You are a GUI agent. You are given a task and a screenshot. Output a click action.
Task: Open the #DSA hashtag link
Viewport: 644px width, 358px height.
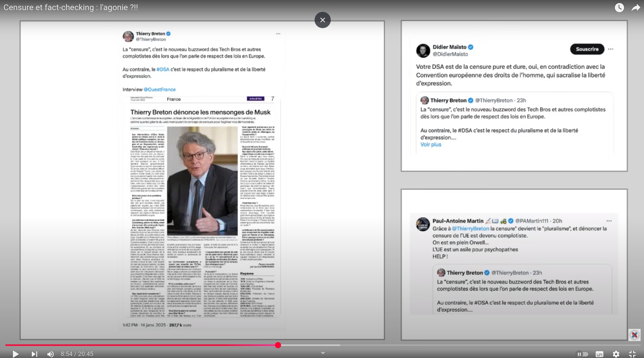(163, 69)
